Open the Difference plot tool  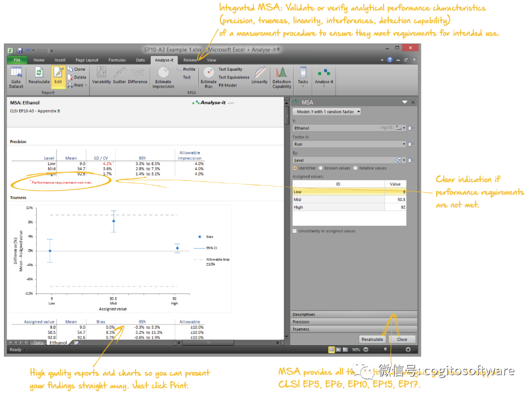click(138, 75)
